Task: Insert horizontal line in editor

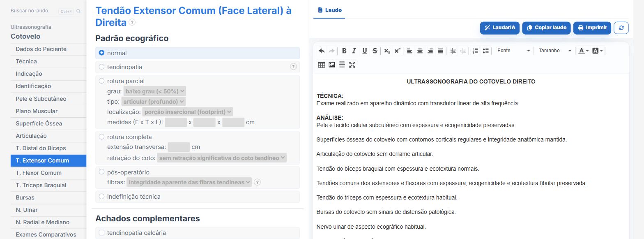Action: tap(342, 65)
